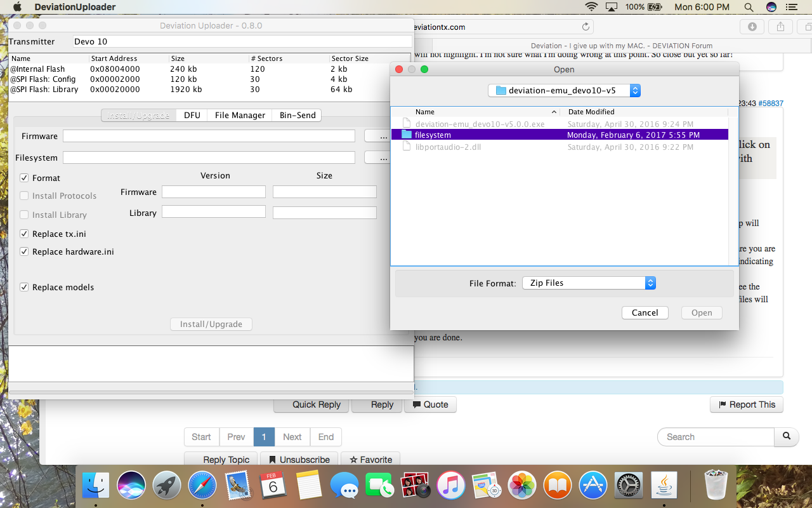Open Photos app in the dock
The image size is (812, 508).
point(522,486)
